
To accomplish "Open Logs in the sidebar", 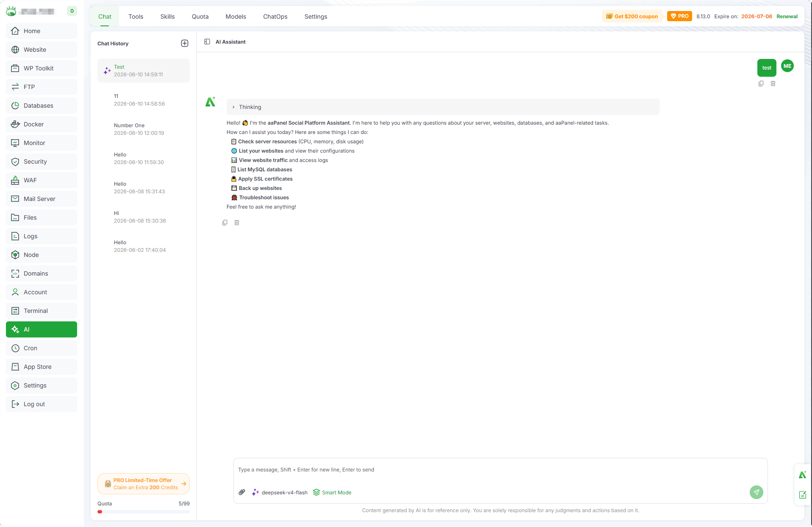I will click(42, 236).
